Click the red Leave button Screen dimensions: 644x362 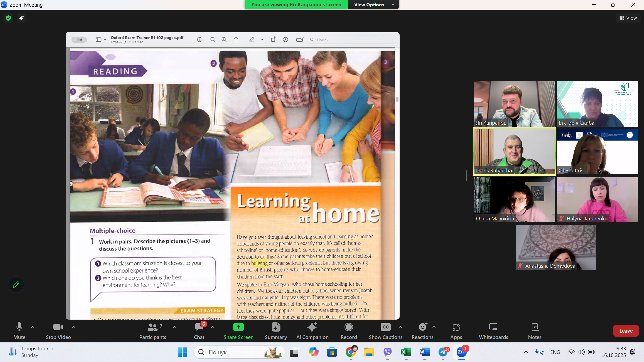(x=626, y=331)
